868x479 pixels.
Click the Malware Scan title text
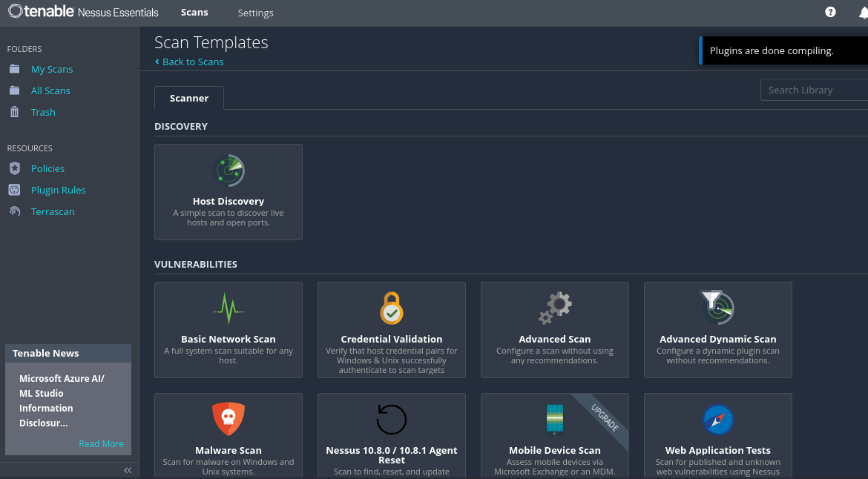(x=228, y=450)
